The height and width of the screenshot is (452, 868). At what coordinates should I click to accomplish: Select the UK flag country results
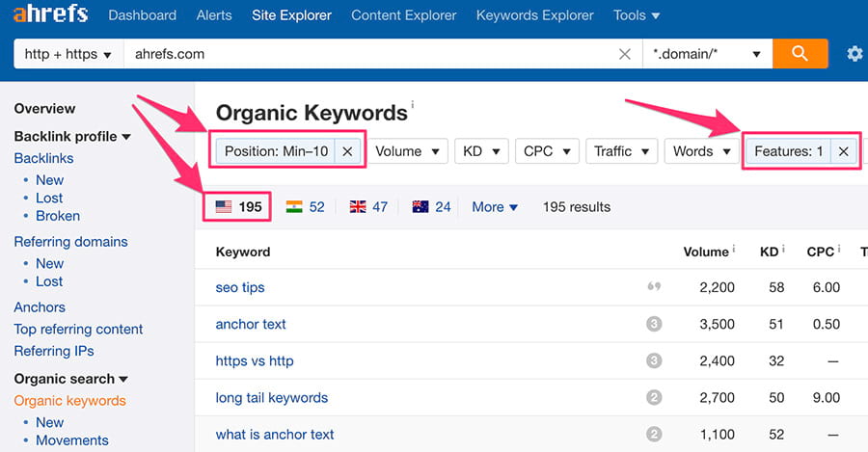[x=368, y=206]
